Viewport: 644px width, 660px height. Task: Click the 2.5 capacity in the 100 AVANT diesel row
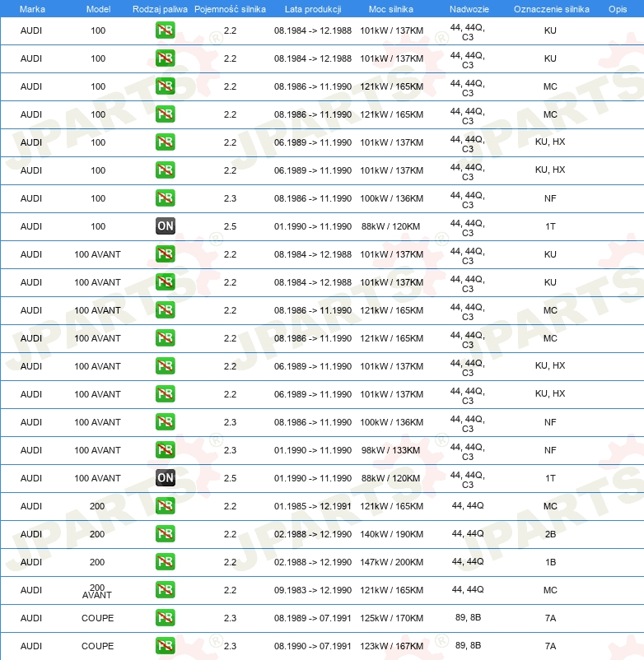[230, 478]
